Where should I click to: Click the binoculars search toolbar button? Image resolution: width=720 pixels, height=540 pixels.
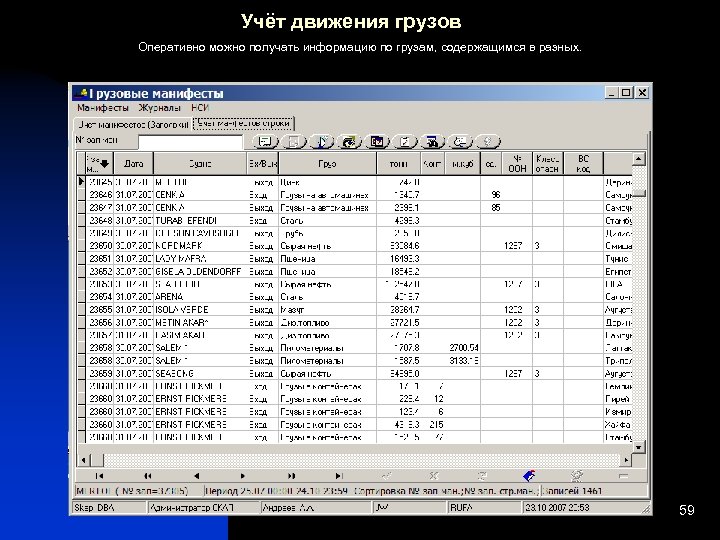click(x=432, y=142)
